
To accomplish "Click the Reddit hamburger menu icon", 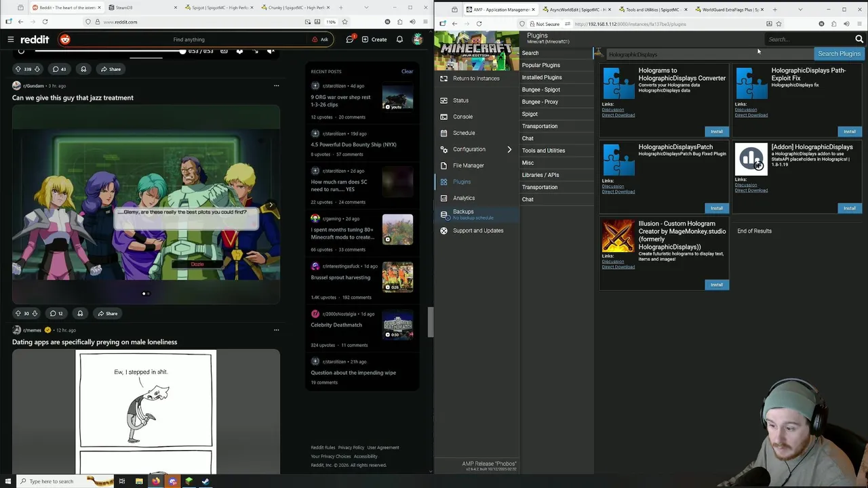I will point(11,39).
